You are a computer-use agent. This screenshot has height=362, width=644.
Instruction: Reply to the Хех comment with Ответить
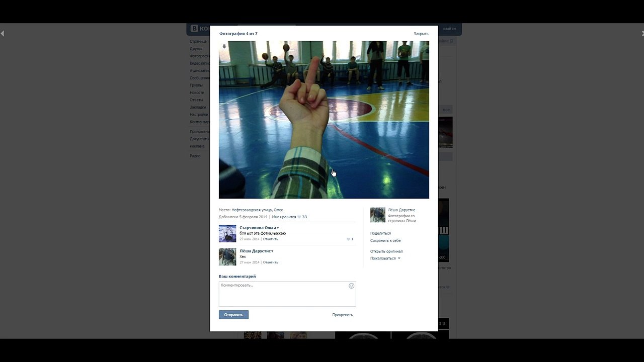(271, 262)
